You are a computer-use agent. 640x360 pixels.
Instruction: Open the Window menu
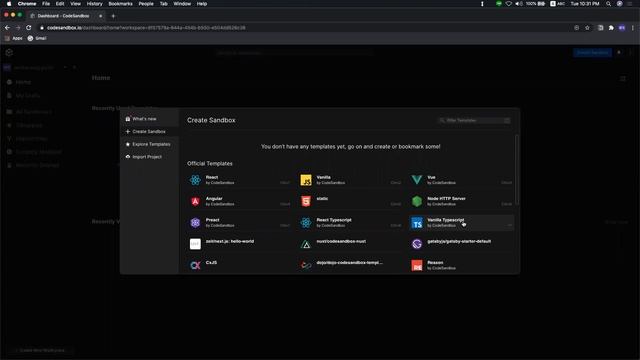click(182, 4)
